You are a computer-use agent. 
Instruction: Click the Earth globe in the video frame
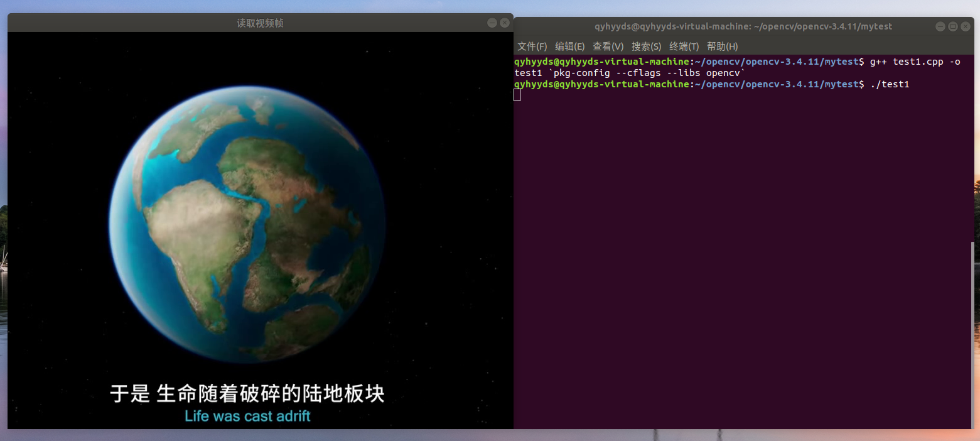248,224
